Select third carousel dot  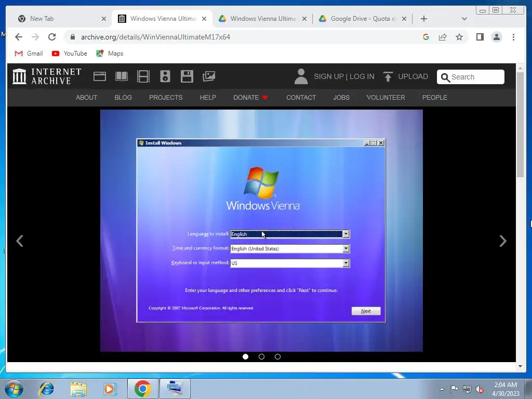277,356
